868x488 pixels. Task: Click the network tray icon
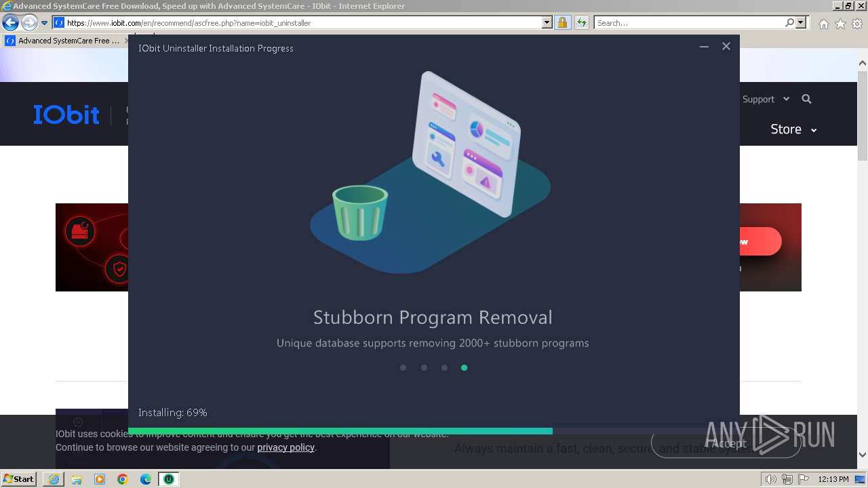point(787,480)
